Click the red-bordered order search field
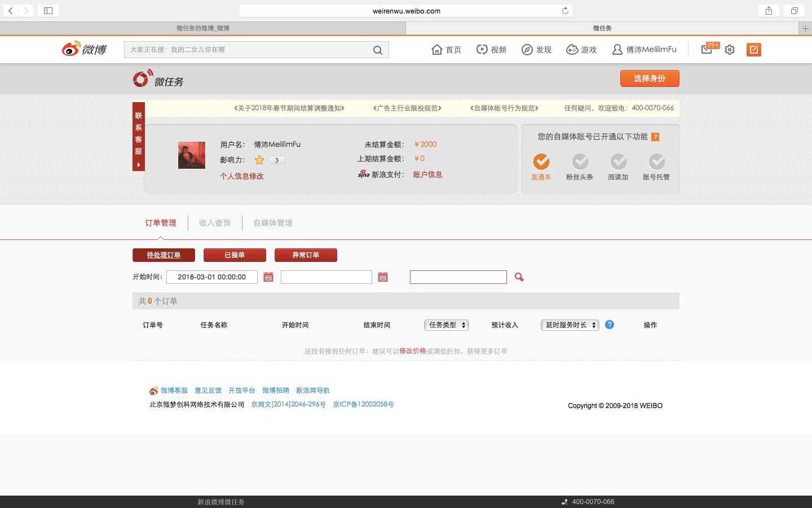This screenshot has height=508, width=812. click(458, 277)
